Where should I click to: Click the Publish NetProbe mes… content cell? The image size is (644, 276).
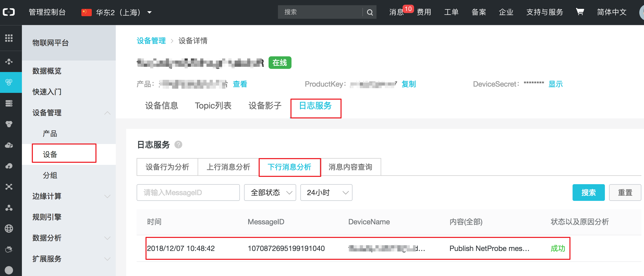point(490,248)
